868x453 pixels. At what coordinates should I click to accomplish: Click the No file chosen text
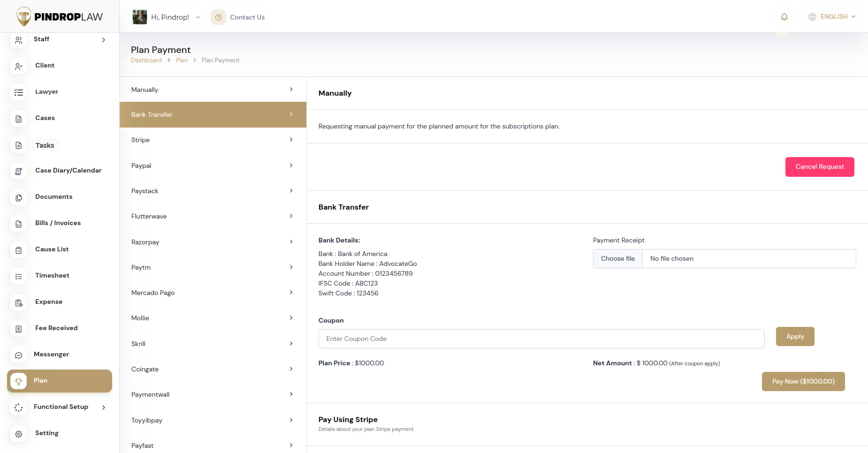point(671,258)
